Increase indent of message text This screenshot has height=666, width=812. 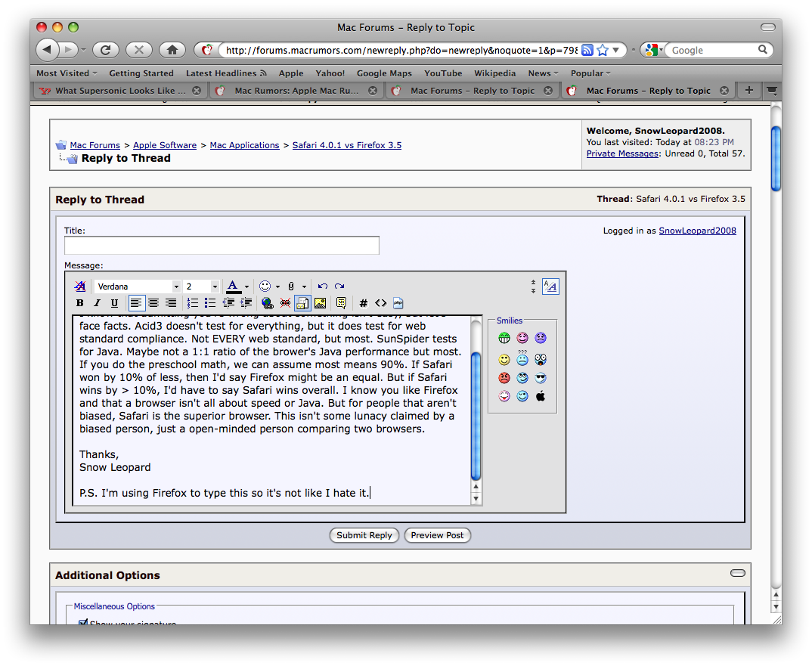tap(246, 303)
